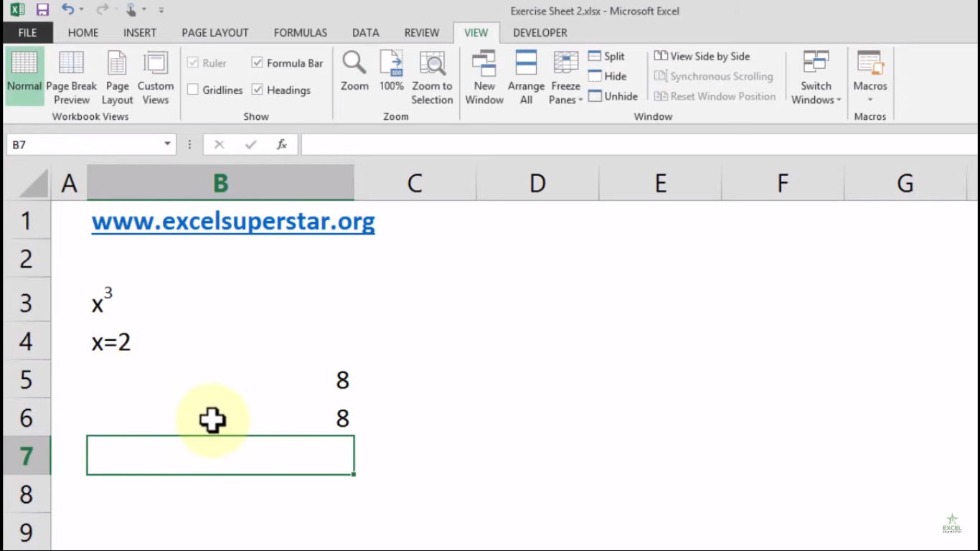
Task: Click the Touch/Mouse mode icon
Action: click(131, 10)
